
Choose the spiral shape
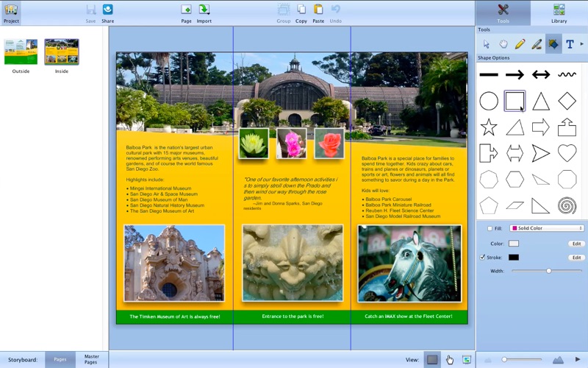pyautogui.click(x=567, y=205)
